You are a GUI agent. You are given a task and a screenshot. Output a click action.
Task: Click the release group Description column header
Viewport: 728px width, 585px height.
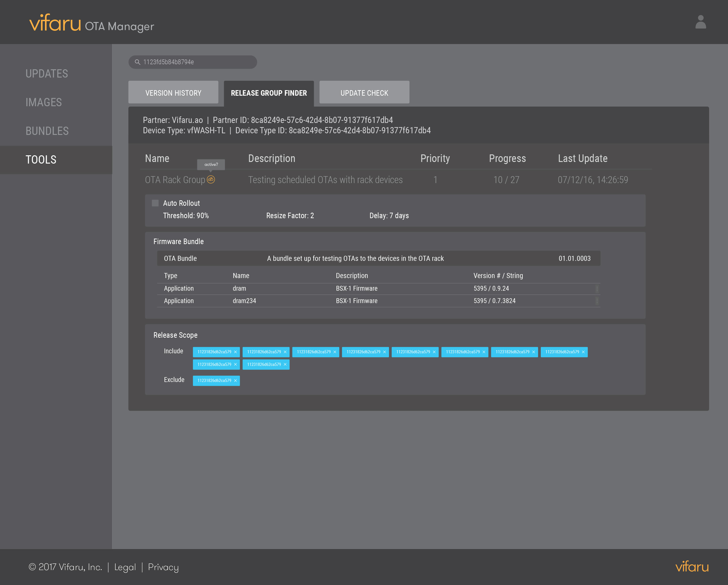coord(272,159)
